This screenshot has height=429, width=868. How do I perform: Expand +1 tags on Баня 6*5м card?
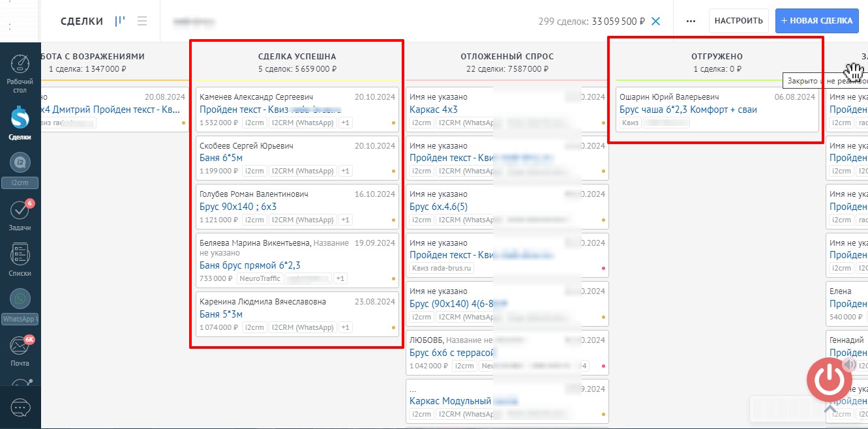(x=346, y=171)
